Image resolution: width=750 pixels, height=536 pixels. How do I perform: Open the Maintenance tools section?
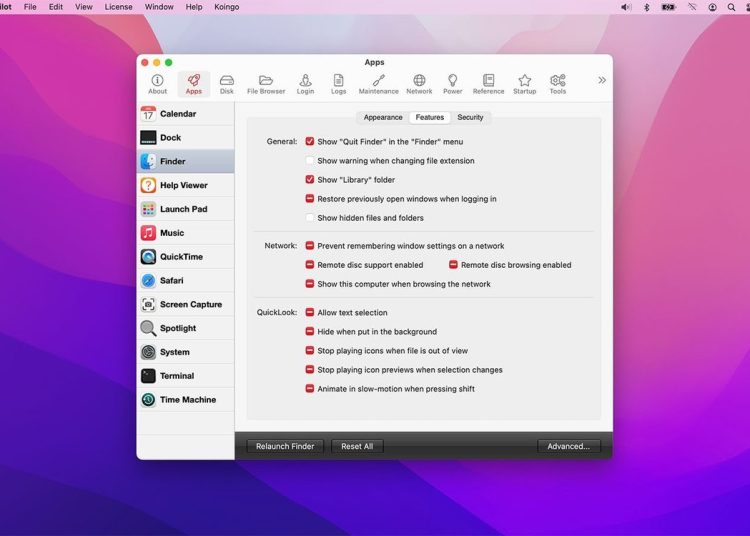(378, 84)
